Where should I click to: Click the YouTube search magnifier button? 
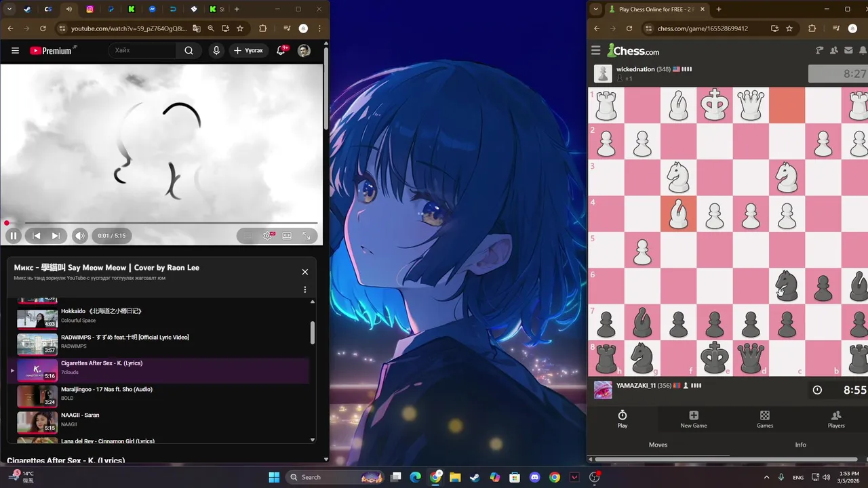(189, 50)
